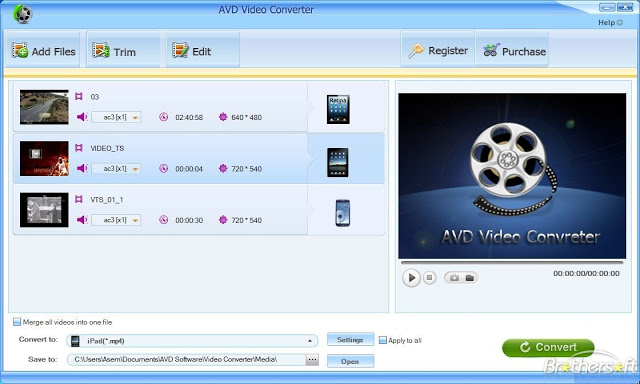Click the Save to path field
Screen dimensions: 640x384
[x=187, y=360]
